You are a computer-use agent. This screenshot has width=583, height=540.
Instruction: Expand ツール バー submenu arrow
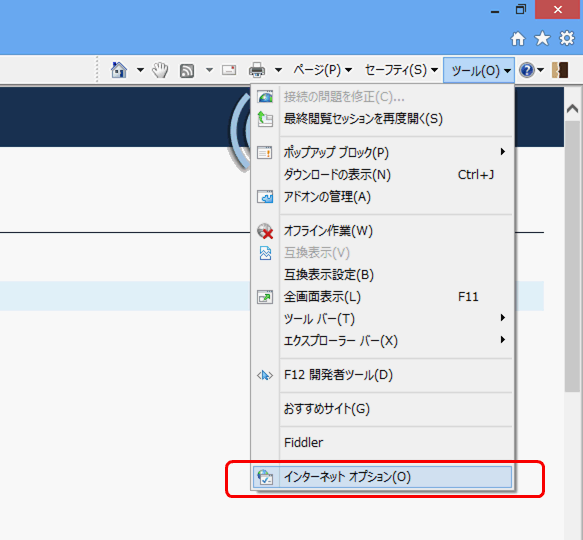pos(503,318)
